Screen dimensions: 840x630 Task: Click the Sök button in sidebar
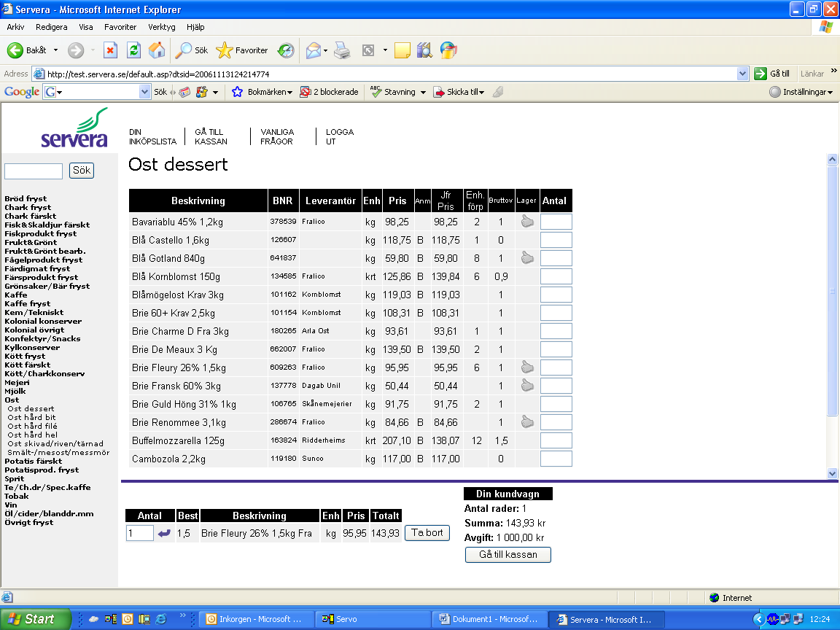[x=82, y=171]
